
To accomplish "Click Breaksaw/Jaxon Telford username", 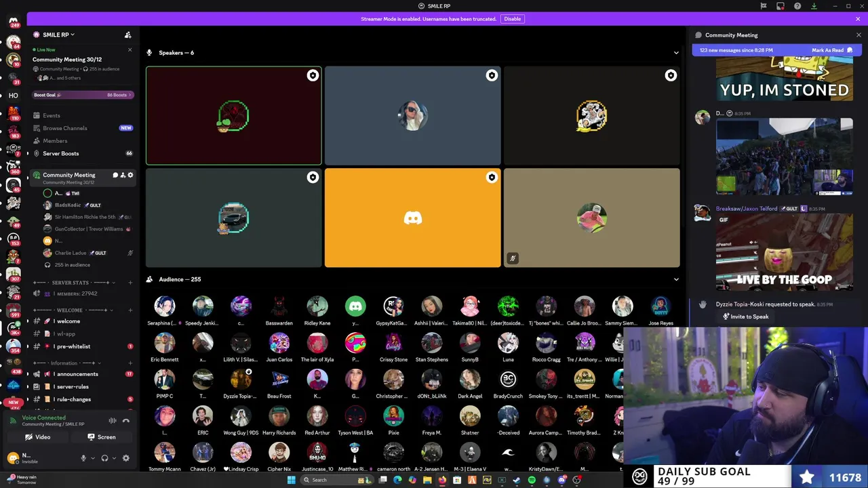I will [x=746, y=209].
